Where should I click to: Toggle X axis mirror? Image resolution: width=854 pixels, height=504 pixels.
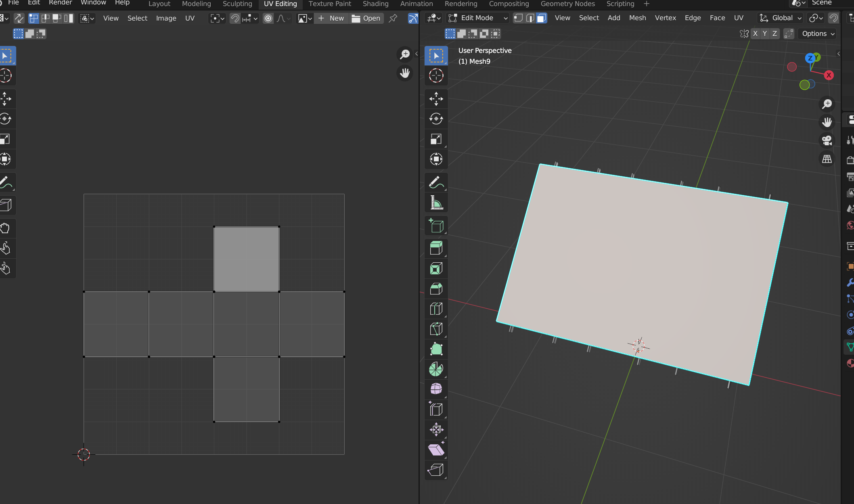755,34
